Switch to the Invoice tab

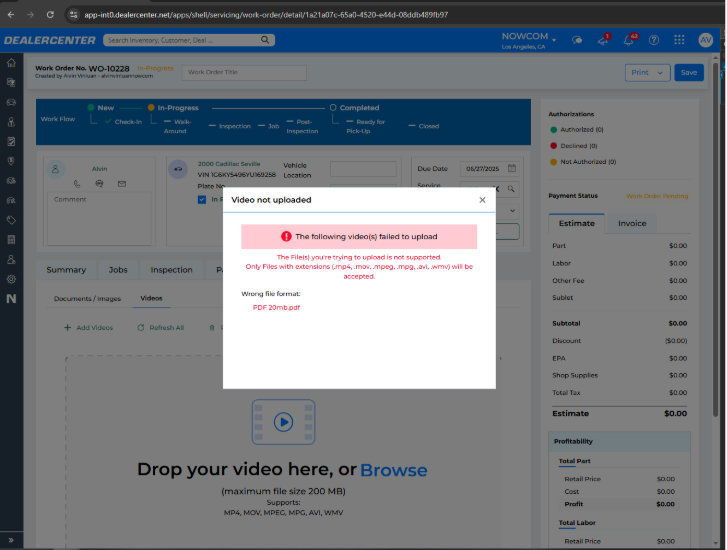pos(631,224)
